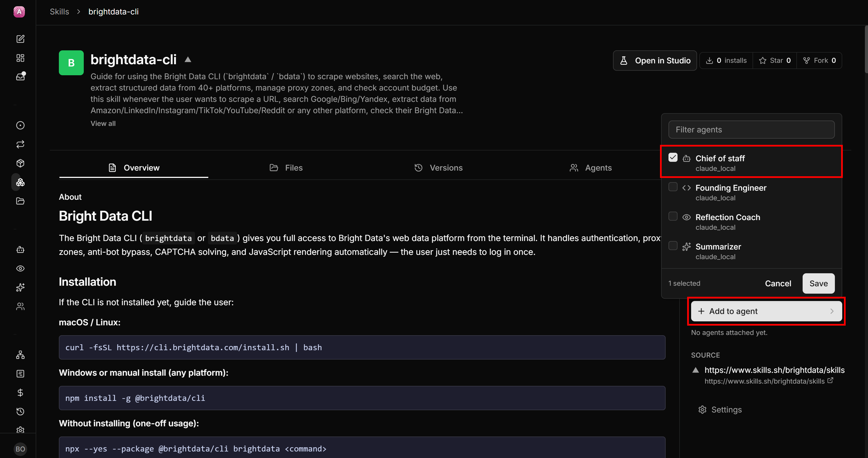Click the triangle icon beside brightdata-cli title
This screenshot has height=458, width=868.
188,60
